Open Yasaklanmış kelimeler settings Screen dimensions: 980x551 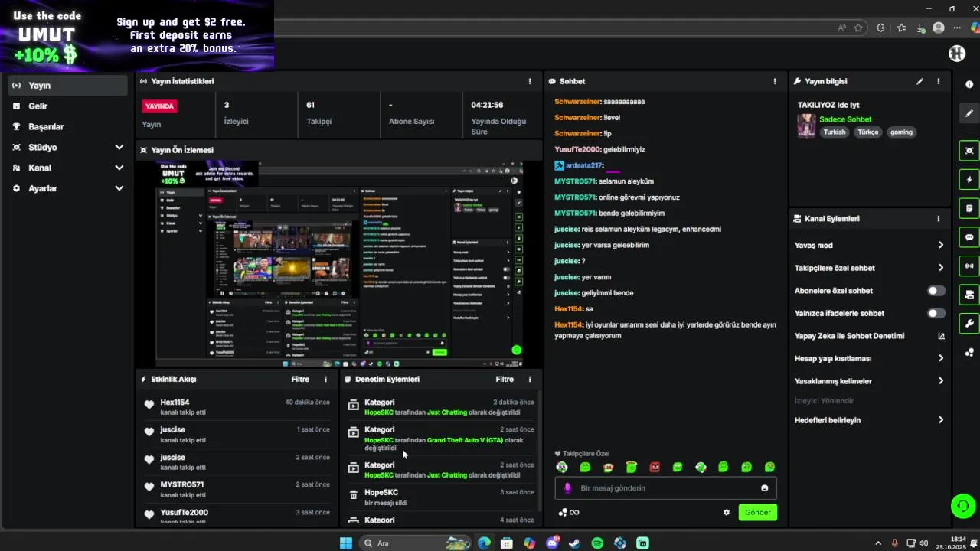point(870,382)
